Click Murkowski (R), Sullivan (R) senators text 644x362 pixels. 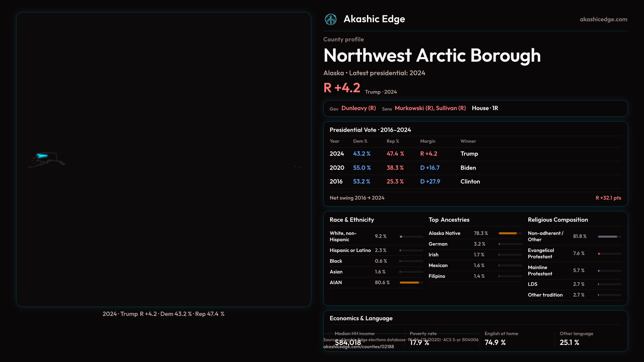(430, 108)
